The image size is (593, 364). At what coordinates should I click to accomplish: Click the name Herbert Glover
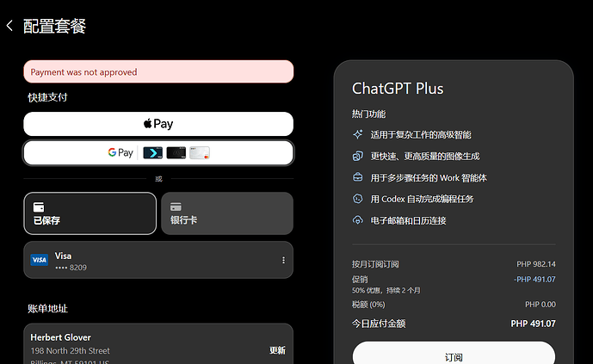point(60,337)
